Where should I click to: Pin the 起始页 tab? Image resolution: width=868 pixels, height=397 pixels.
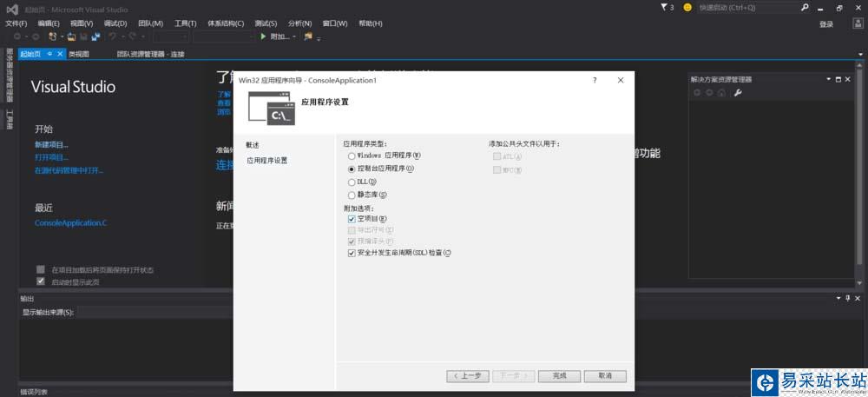click(49, 54)
